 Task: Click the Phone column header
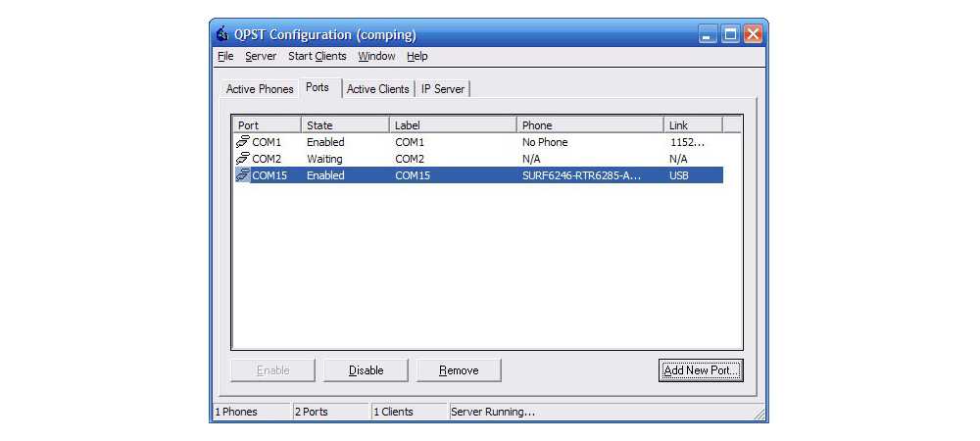click(x=589, y=125)
